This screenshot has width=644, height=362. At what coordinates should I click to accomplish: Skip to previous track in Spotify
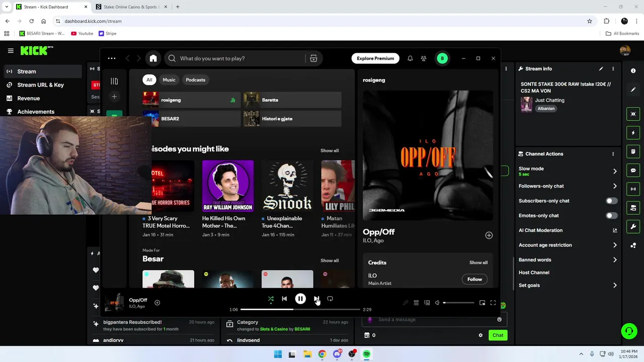284,299
